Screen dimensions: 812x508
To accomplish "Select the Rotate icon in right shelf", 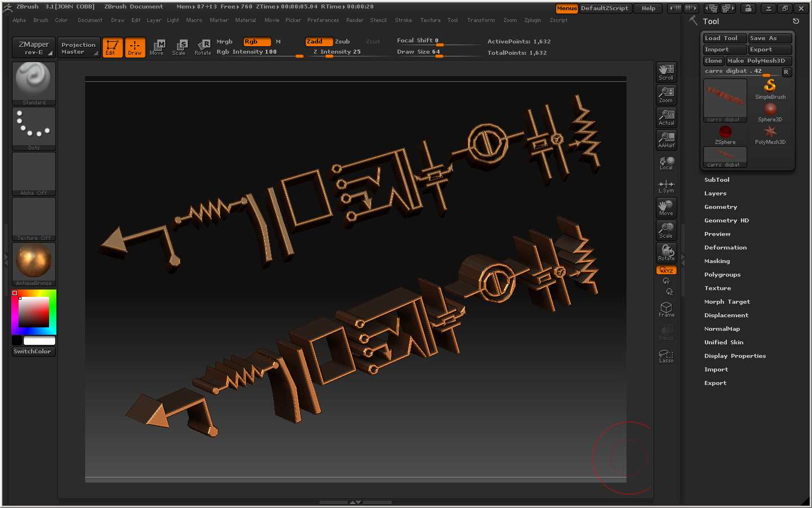I will [x=667, y=252].
